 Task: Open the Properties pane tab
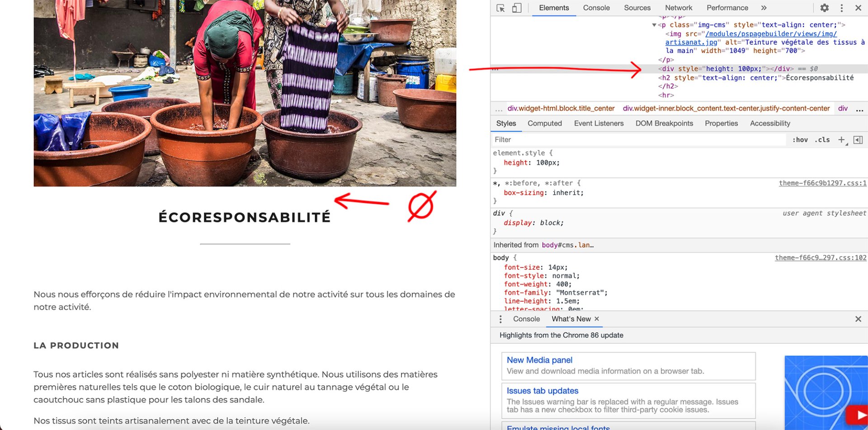pyautogui.click(x=721, y=123)
